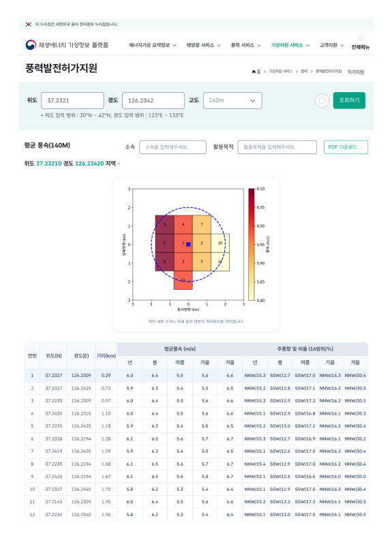Click the Korean flag icon in top banner
Image resolution: width=392 pixels, height=555 pixels.
(x=29, y=24)
